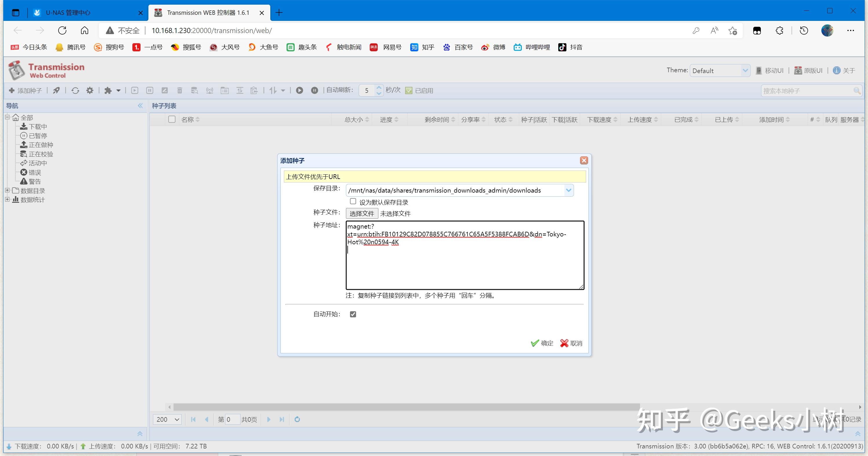868x456 pixels.
Task: Click the 搜索本地种子 search field
Action: tap(807, 91)
